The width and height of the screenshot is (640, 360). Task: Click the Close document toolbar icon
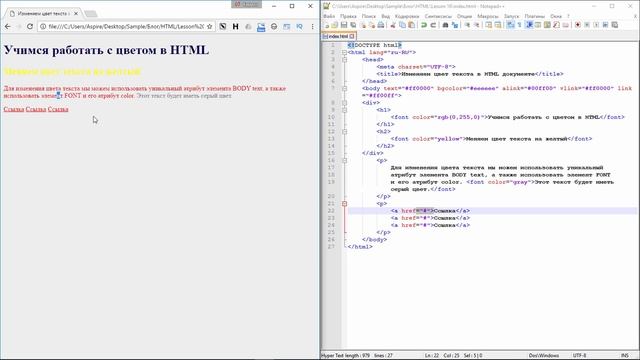[x=363, y=25]
